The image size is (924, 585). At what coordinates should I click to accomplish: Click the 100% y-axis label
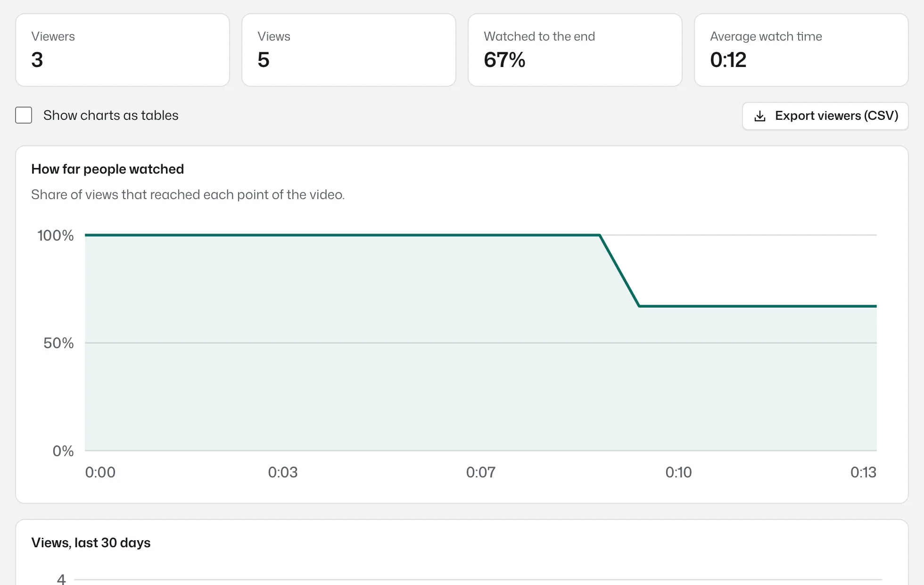[x=56, y=235]
